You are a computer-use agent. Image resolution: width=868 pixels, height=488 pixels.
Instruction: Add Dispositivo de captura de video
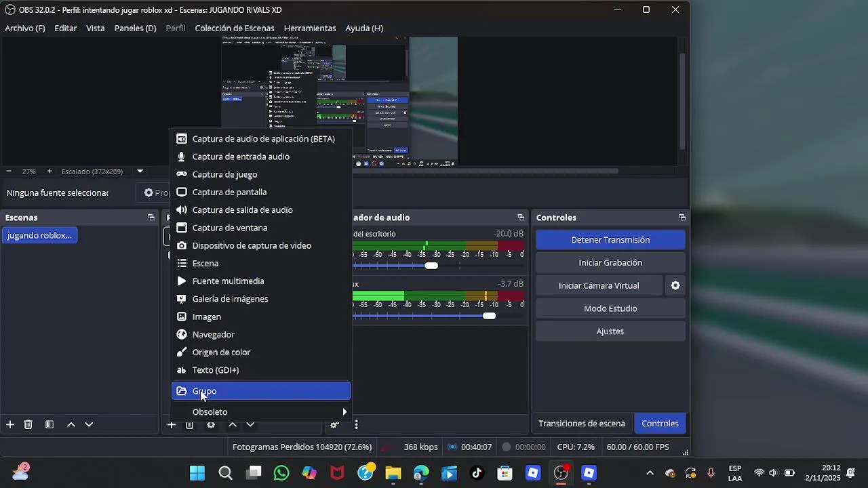[261, 245]
